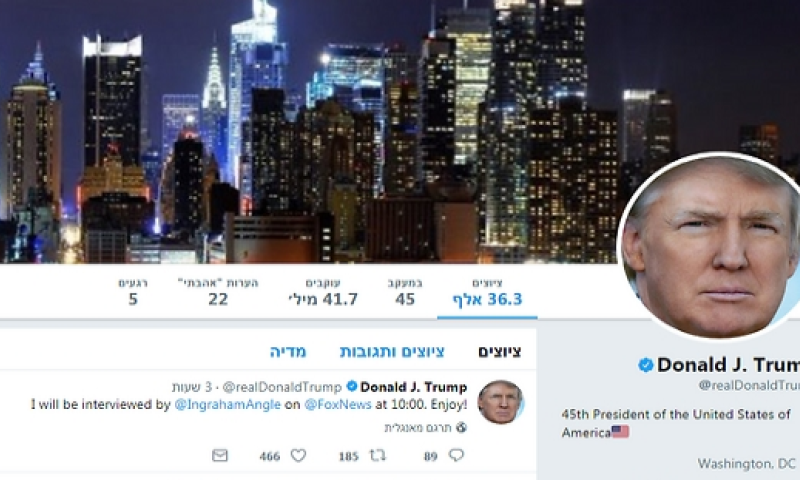Click verified badge beside profile name in sidebar
Screen dimensions: 800x480
point(645,365)
